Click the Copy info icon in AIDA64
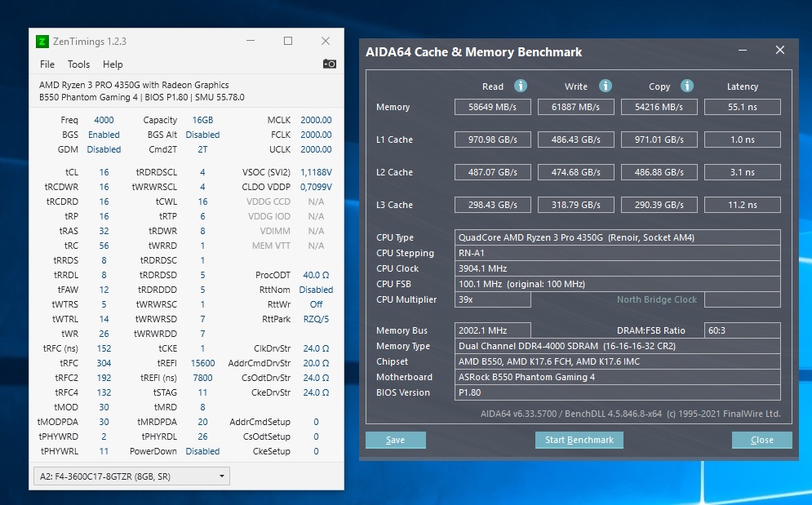This screenshot has width=812, height=505. click(x=687, y=86)
